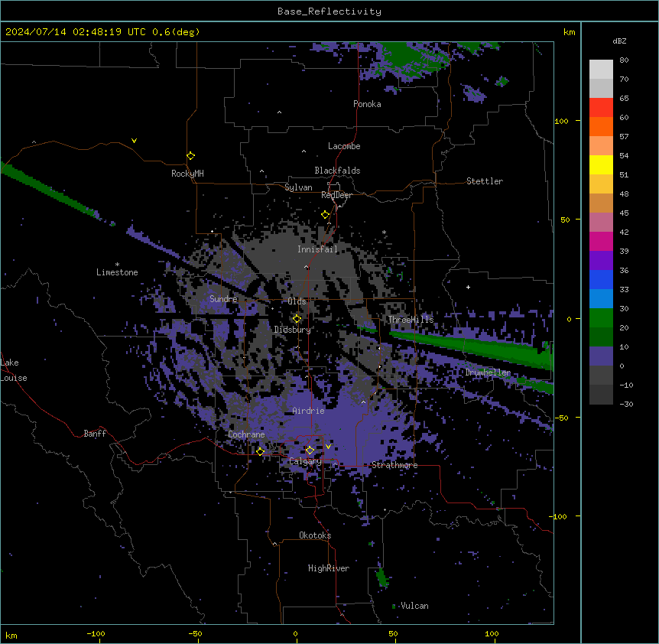The image size is (659, 644).
Task: Click the Didsbury label
Action: (293, 330)
